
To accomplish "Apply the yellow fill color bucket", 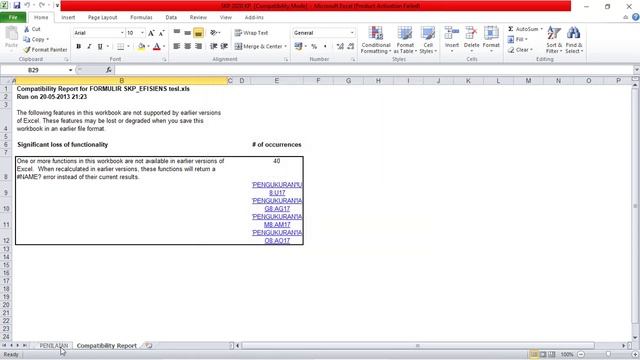I will click(x=141, y=47).
